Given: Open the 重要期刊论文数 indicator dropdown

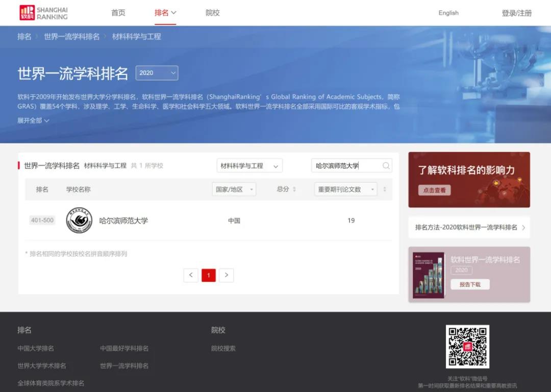Looking at the screenshot, I should 345,189.
